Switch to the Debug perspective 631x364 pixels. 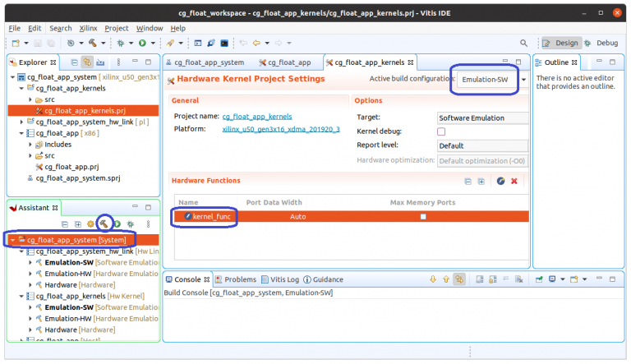[601, 43]
